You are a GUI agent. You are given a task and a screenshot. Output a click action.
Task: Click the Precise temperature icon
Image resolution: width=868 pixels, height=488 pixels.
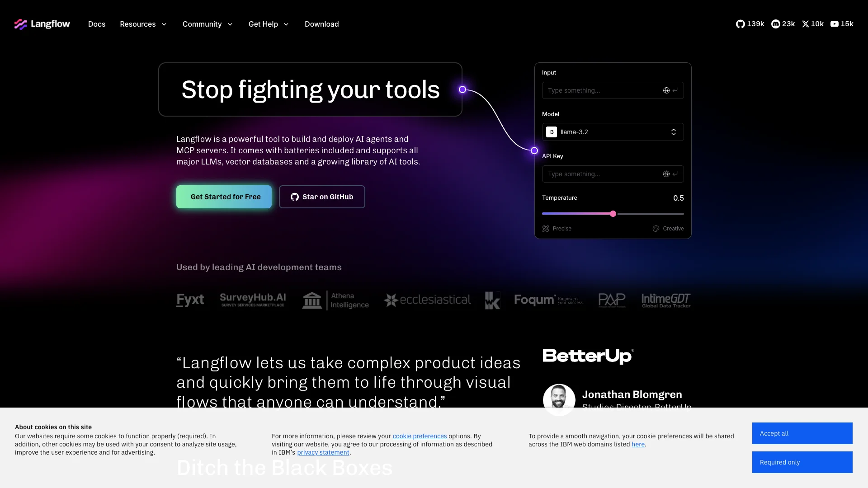(546, 229)
